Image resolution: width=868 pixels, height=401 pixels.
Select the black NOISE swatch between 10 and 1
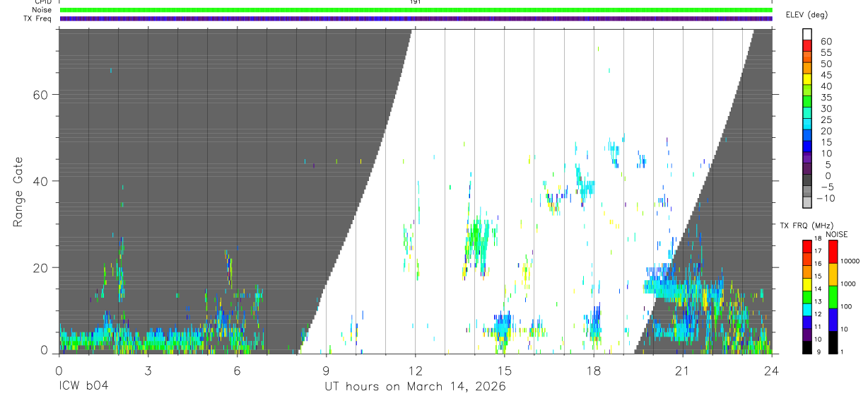tap(833, 342)
